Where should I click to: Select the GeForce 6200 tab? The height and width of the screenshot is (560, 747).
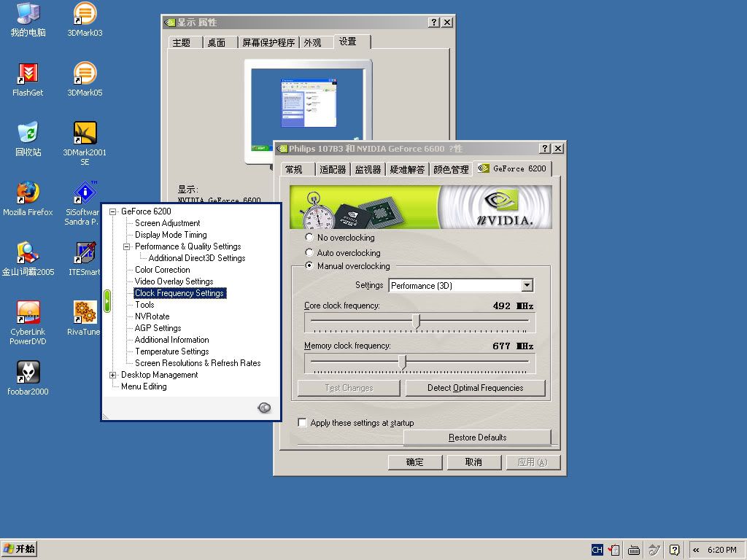click(x=513, y=168)
